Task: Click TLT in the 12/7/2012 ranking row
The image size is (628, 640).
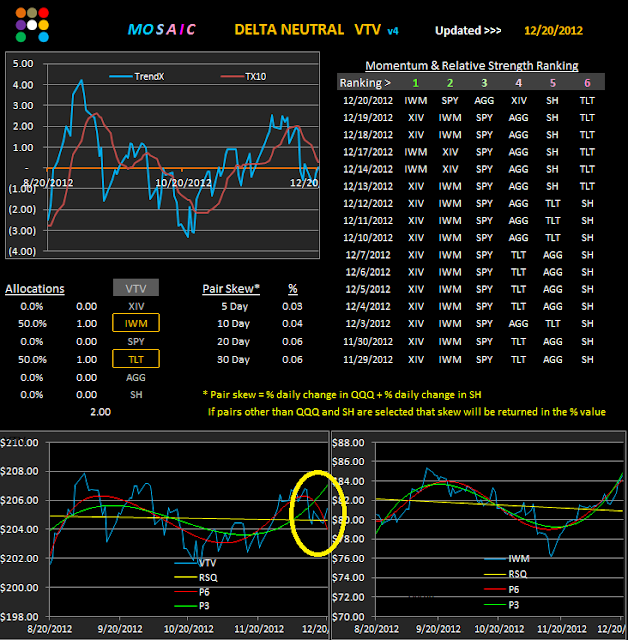Action: (519, 255)
